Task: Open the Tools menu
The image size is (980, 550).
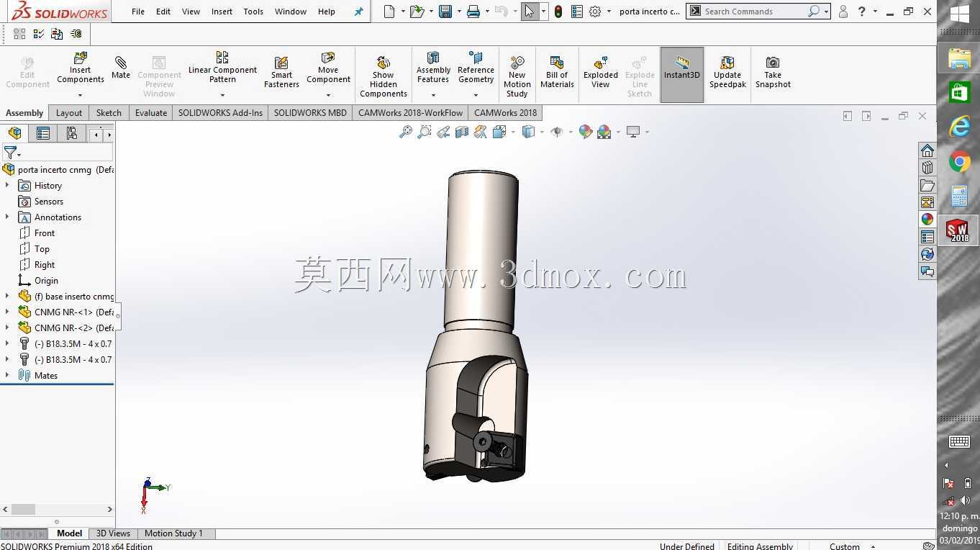Action: (x=253, y=12)
